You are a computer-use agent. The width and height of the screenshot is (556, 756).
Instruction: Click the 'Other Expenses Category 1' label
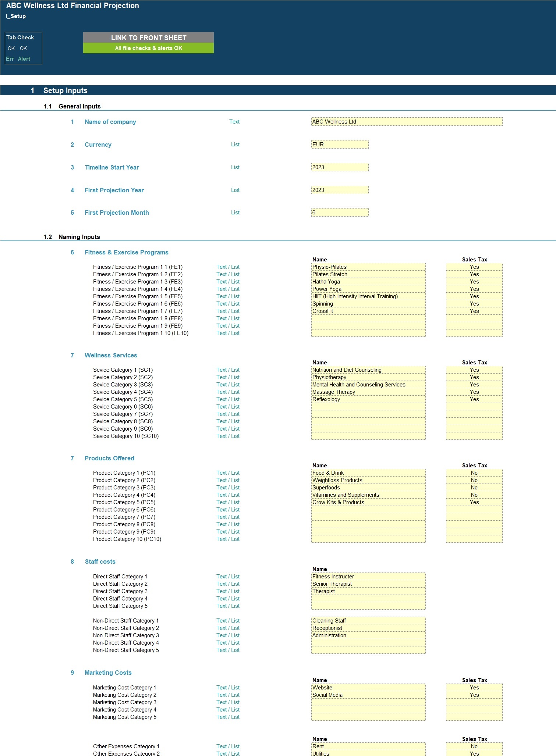coord(126,746)
